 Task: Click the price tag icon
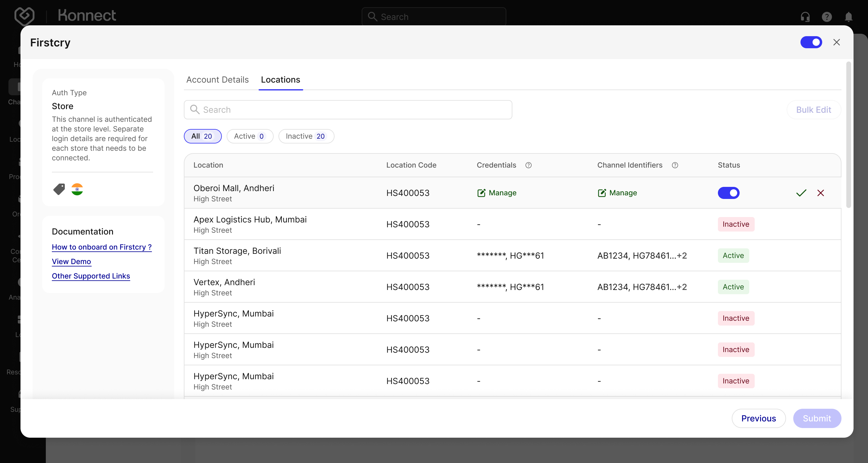[59, 189]
